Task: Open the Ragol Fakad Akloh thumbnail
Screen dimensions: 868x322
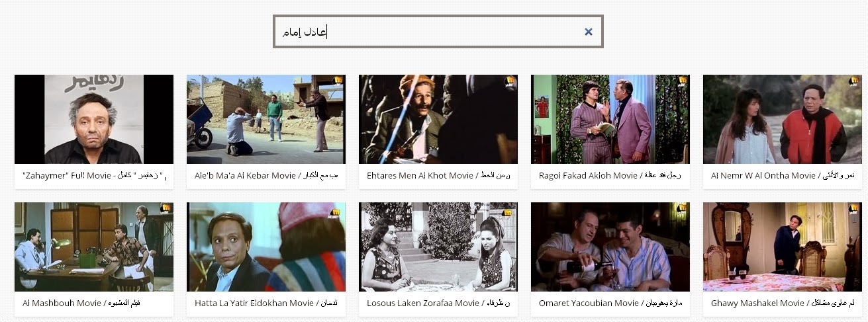Action: [x=610, y=119]
